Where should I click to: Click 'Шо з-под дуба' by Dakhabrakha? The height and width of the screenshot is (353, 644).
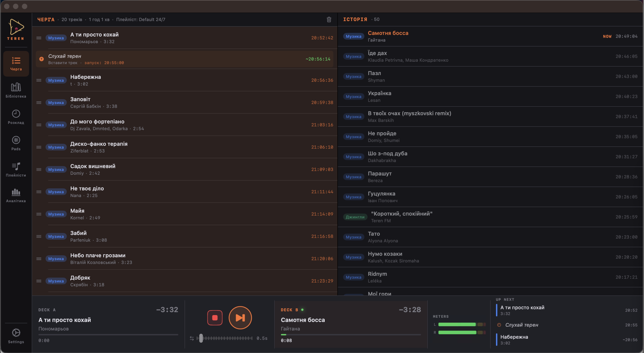(x=490, y=157)
